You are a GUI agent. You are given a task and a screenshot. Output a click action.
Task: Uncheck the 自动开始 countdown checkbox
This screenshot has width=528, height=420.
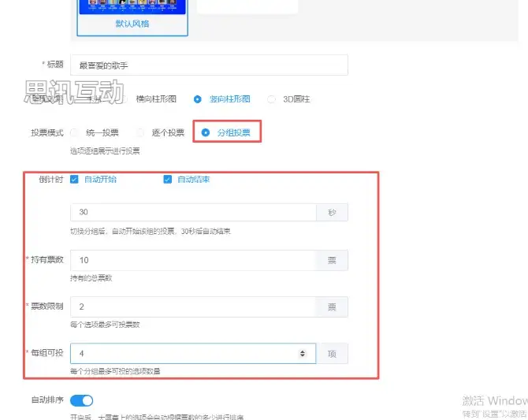coord(74,179)
